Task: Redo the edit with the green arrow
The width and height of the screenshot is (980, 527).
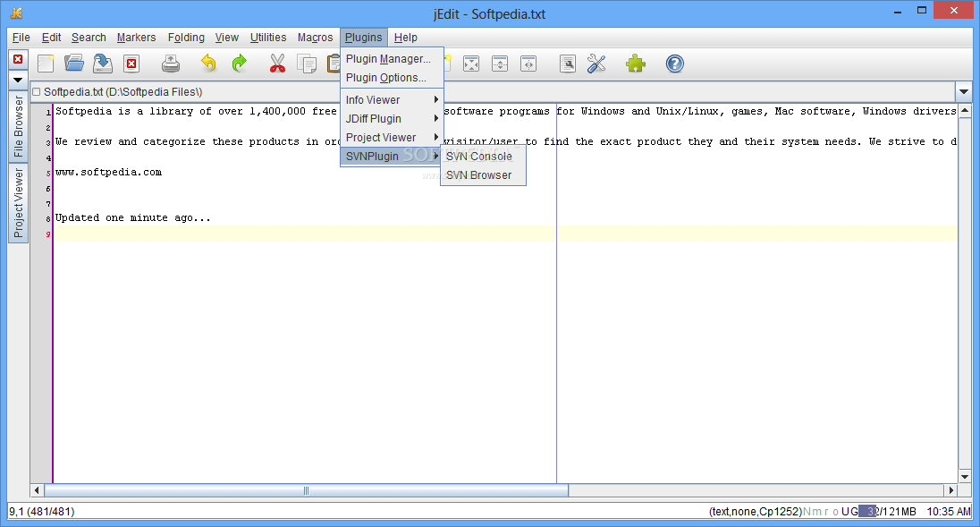Action: [239, 64]
